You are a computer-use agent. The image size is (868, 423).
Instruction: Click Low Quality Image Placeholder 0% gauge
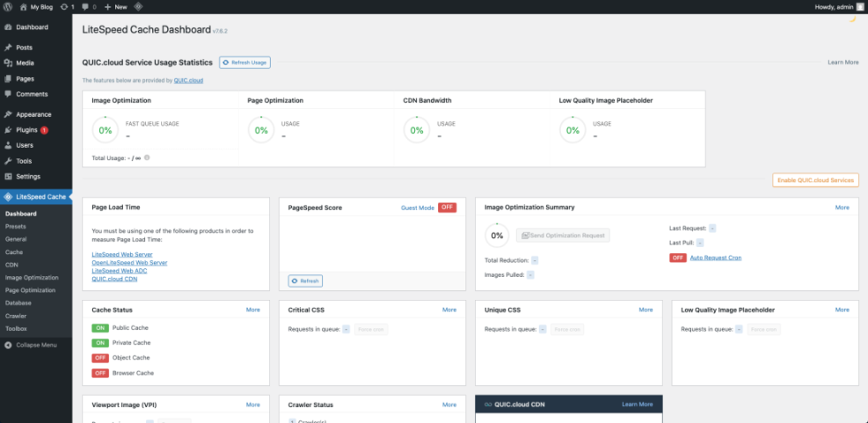click(x=573, y=130)
